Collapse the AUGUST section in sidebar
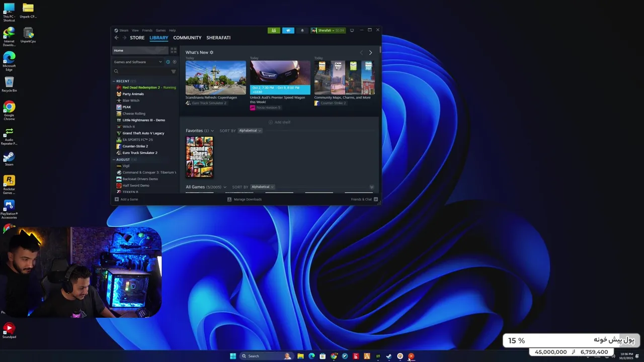This screenshot has width=644, height=362. (114, 159)
